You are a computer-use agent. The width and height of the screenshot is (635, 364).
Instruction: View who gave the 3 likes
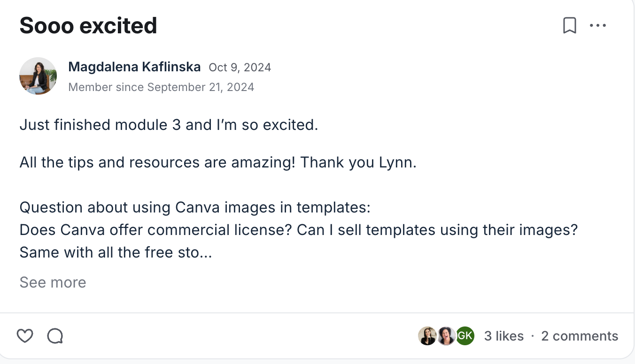[x=503, y=336]
